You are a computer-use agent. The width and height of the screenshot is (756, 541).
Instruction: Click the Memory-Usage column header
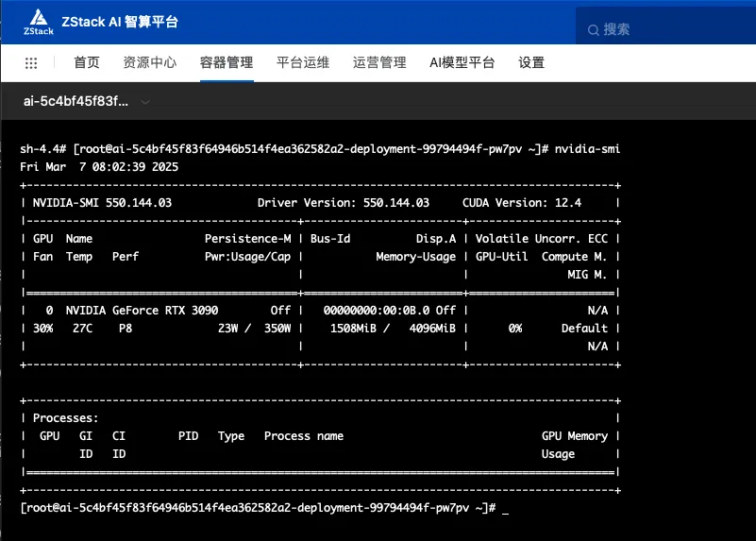coord(415,257)
